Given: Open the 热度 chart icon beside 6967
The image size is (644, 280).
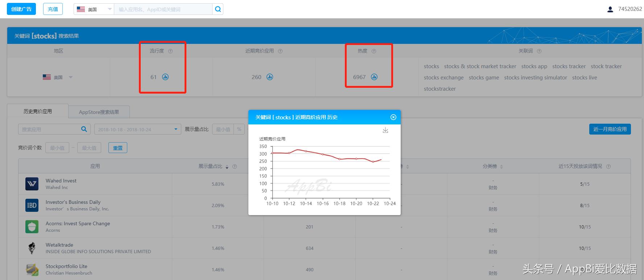Looking at the screenshot, I should tap(374, 77).
